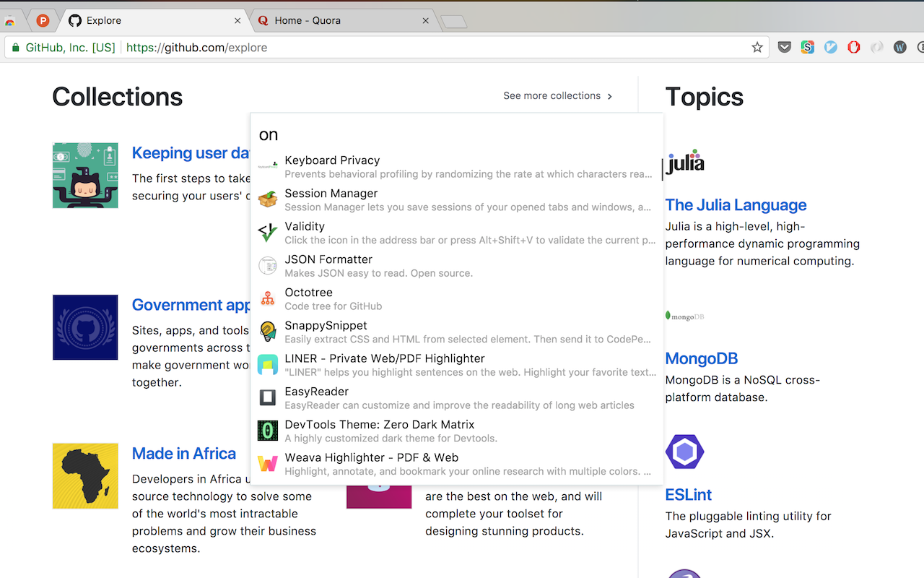The width and height of the screenshot is (924, 578).
Task: Click the green secure lock icon
Action: tap(15, 48)
